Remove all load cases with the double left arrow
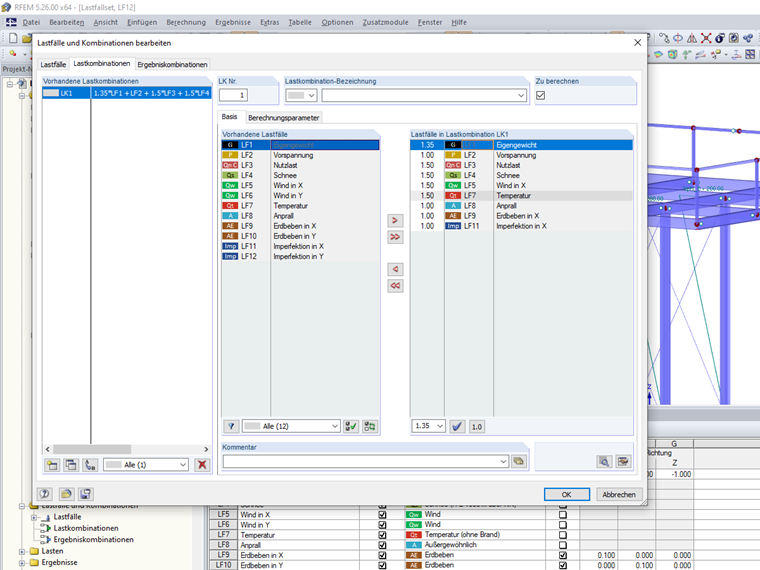Viewport: 760px width, 570px height. (395, 285)
